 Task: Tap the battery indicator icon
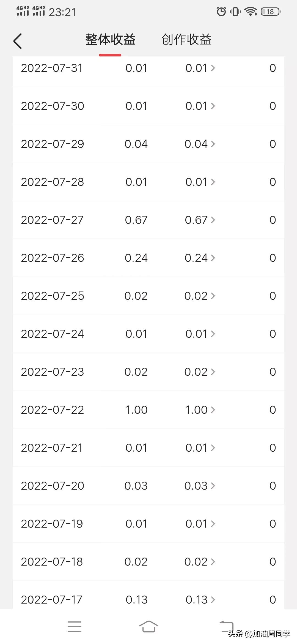point(270,12)
